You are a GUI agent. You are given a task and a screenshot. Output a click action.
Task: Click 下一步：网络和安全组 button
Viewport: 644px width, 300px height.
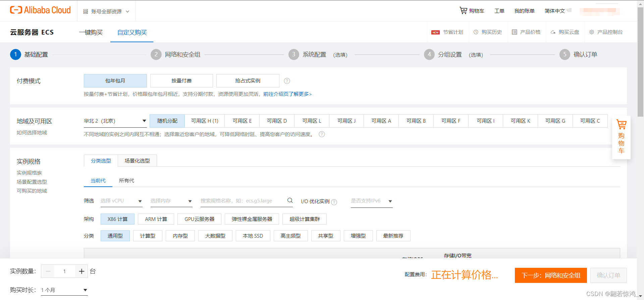tap(551, 276)
